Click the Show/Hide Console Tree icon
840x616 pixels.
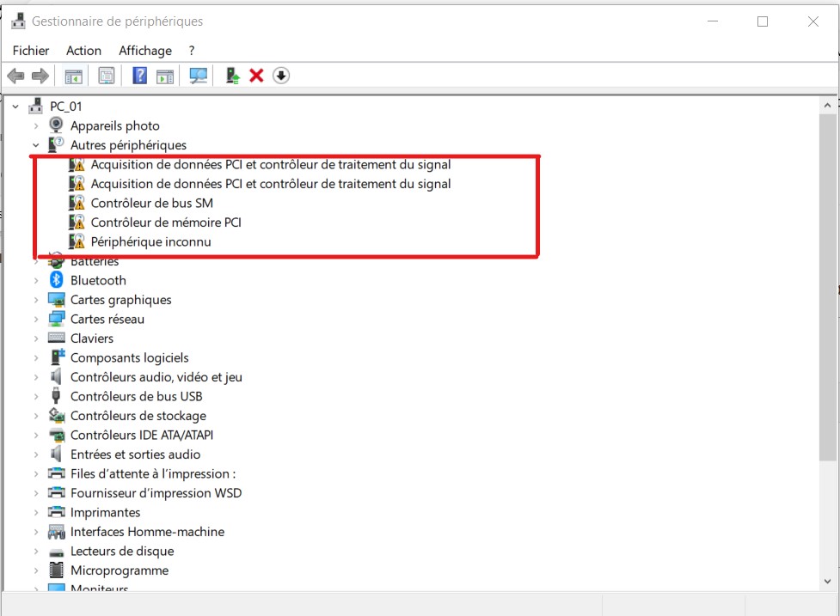(73, 76)
